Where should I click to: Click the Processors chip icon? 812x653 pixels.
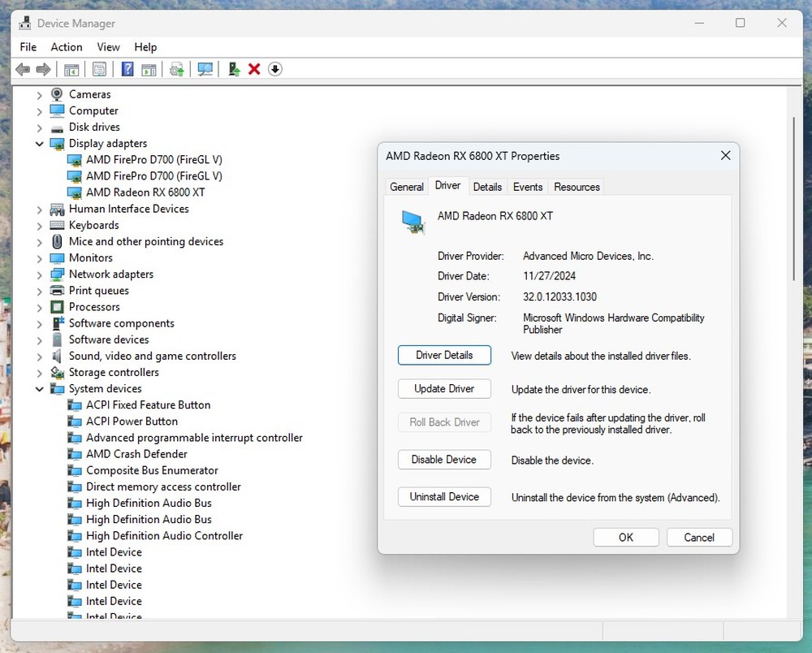coord(57,307)
